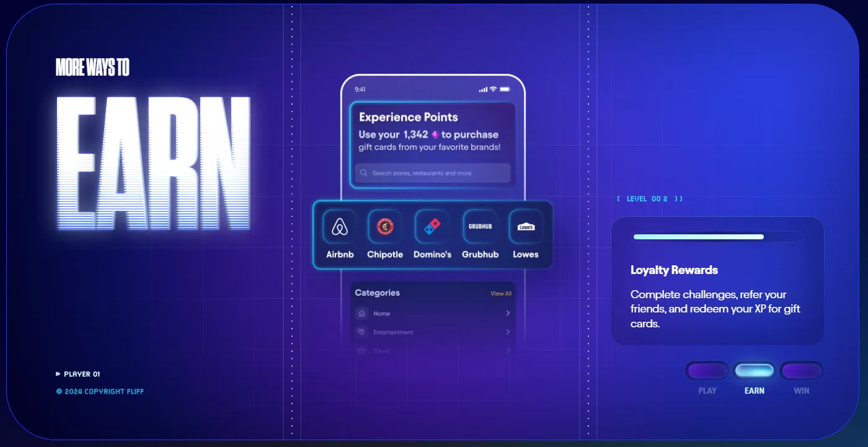Click the purple XP gem icon
868x447 pixels.
coord(435,135)
